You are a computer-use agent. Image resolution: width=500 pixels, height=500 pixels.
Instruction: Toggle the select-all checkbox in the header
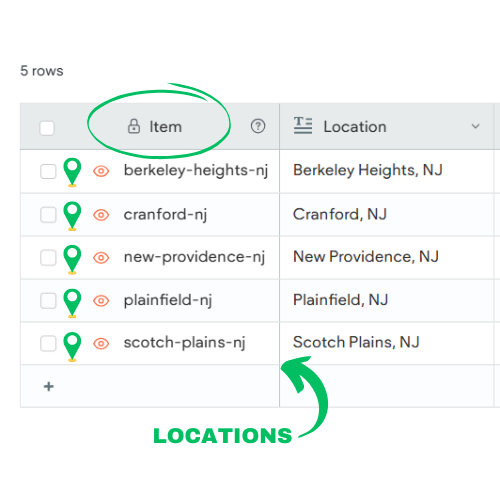coord(47,128)
